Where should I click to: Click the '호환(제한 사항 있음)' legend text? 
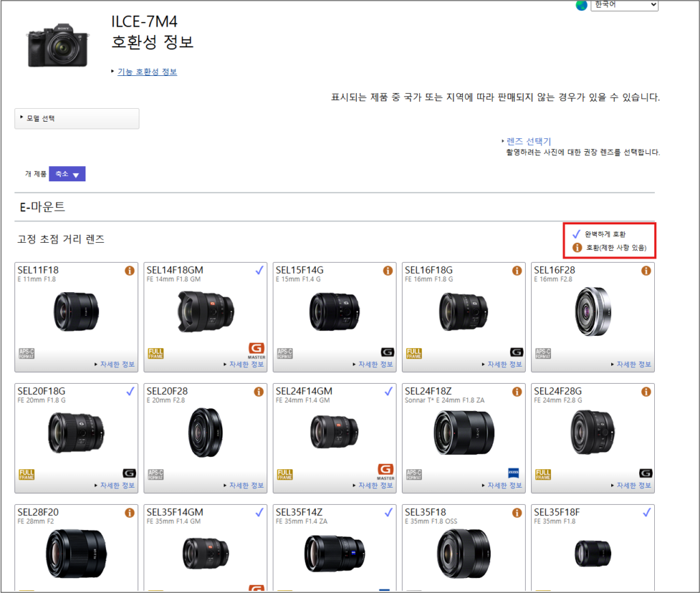pyautogui.click(x=616, y=248)
